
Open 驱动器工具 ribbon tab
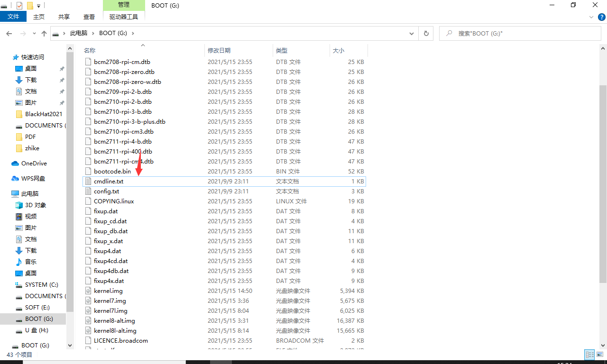pos(124,17)
